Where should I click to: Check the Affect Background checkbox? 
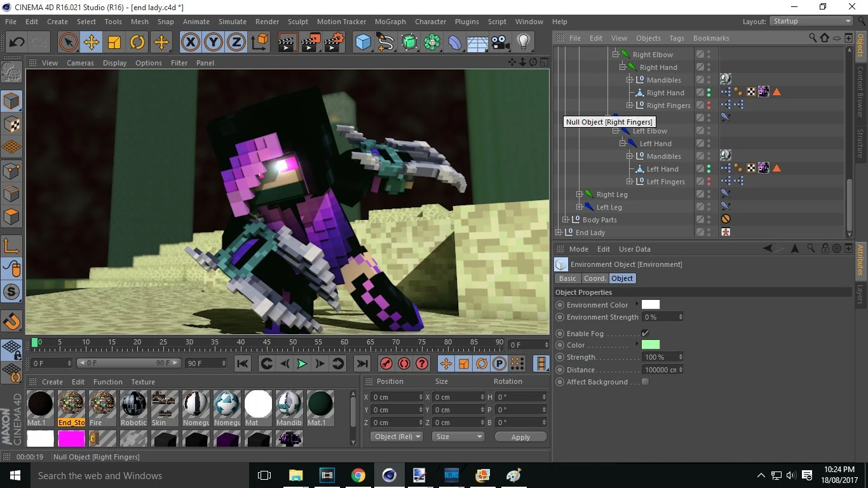(x=645, y=382)
